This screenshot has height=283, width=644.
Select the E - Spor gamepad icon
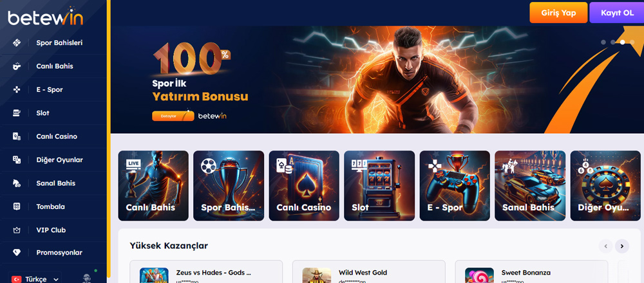(x=17, y=89)
